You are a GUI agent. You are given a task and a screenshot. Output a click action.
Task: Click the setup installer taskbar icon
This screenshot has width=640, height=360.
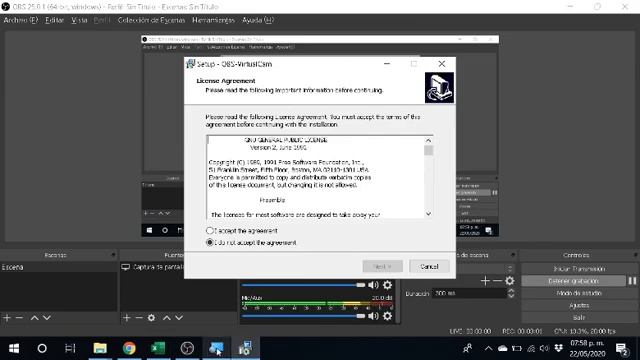point(245,348)
